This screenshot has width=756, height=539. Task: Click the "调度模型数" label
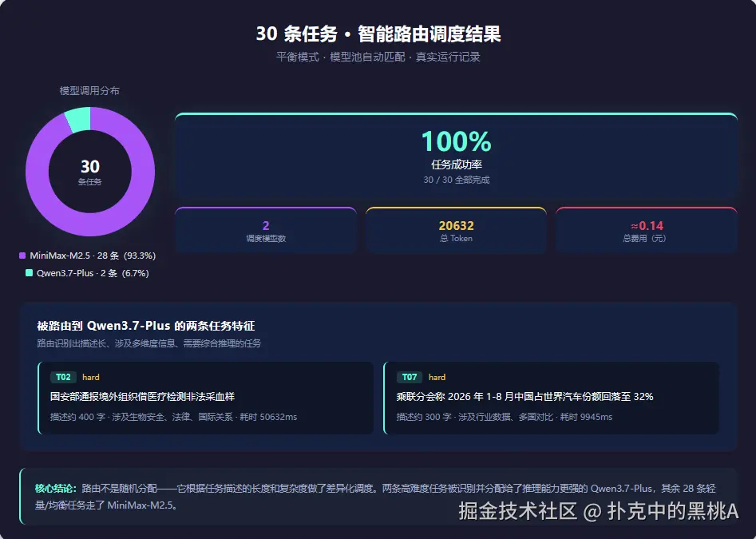[266, 238]
